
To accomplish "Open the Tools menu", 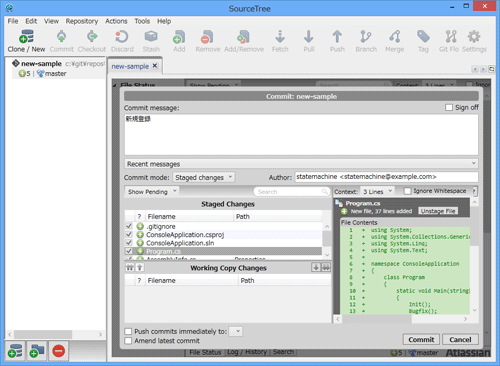I will 142,21.
